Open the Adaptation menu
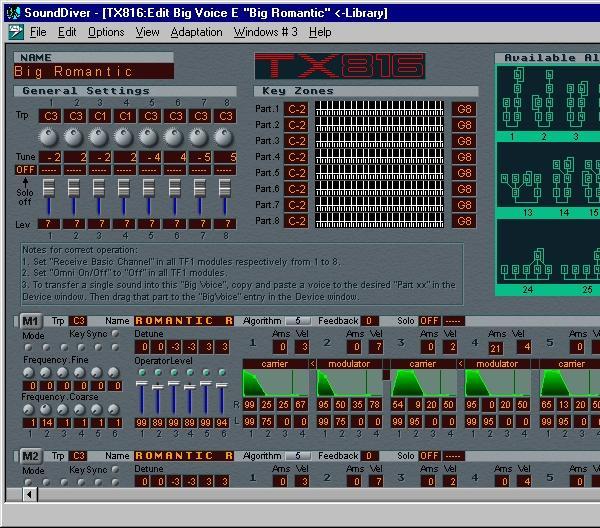 [x=196, y=32]
